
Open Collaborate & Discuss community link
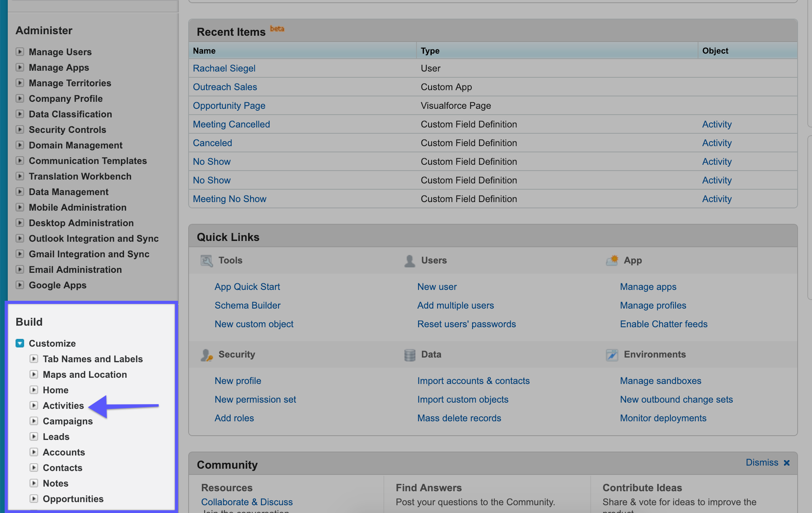click(247, 502)
